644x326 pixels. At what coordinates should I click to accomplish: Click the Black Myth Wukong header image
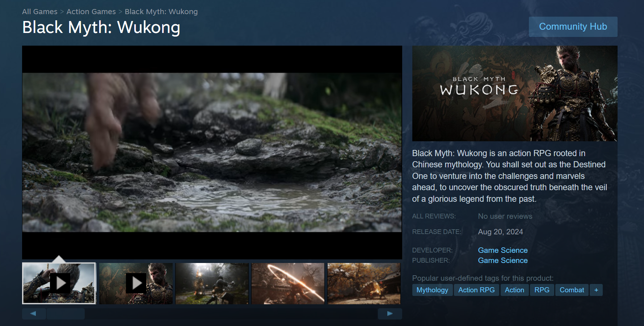(x=515, y=93)
